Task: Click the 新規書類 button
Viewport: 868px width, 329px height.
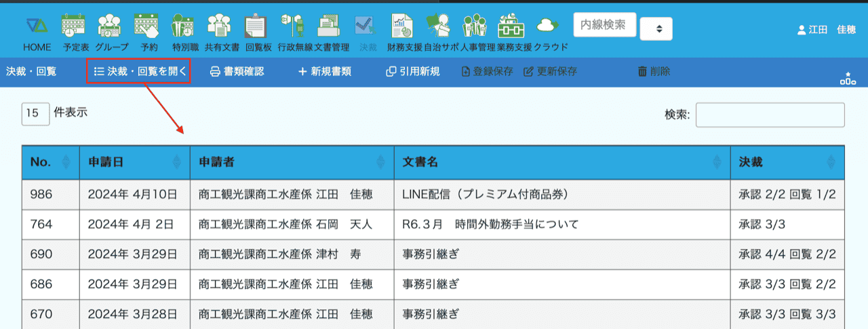Action: tap(325, 71)
